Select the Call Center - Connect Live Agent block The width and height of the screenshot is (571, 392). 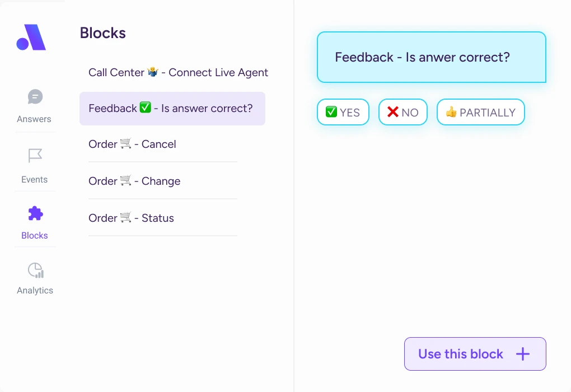[x=179, y=72]
